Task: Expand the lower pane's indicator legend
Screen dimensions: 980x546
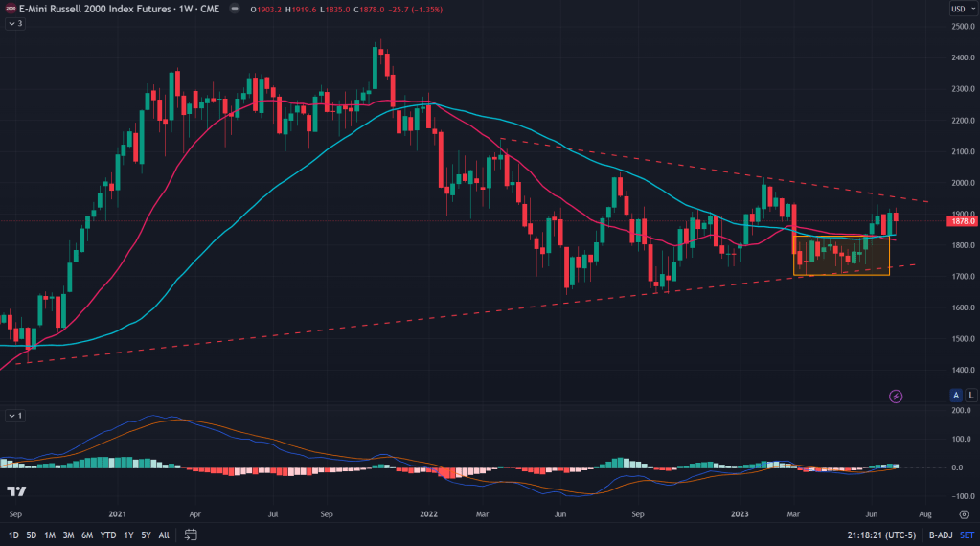Action: [13, 416]
